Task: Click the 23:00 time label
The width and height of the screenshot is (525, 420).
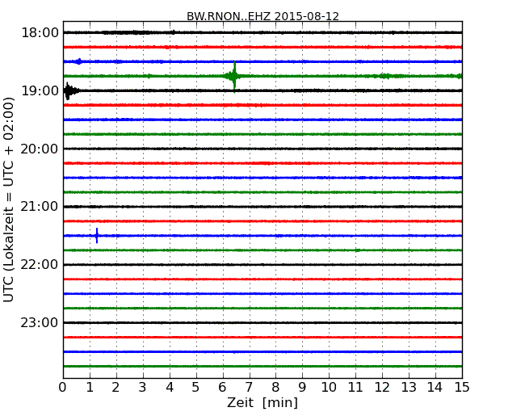Action: point(40,322)
